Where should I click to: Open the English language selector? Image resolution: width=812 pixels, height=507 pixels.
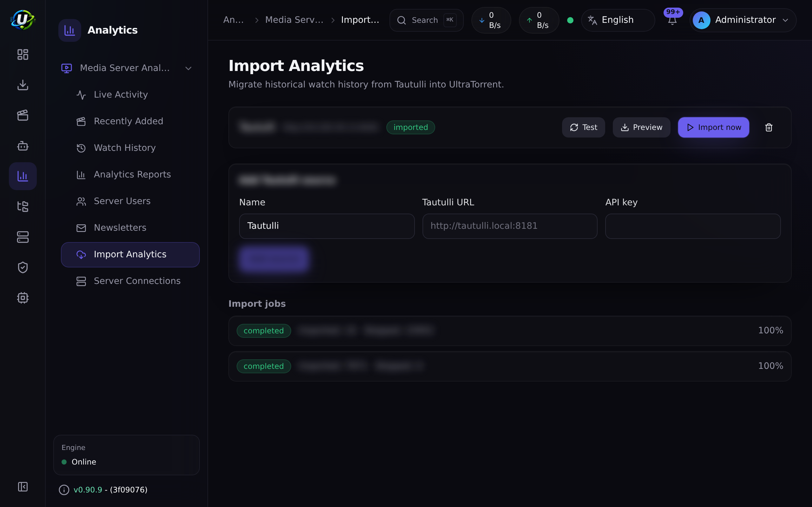click(618, 20)
